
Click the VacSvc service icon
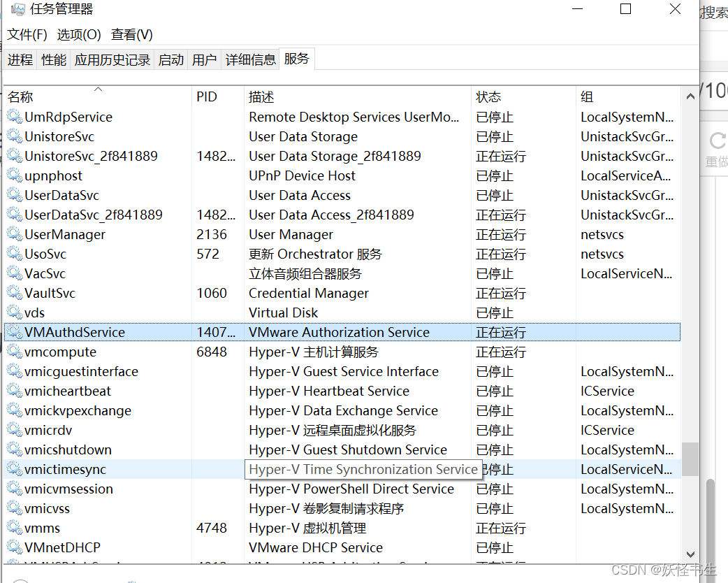coord(15,273)
